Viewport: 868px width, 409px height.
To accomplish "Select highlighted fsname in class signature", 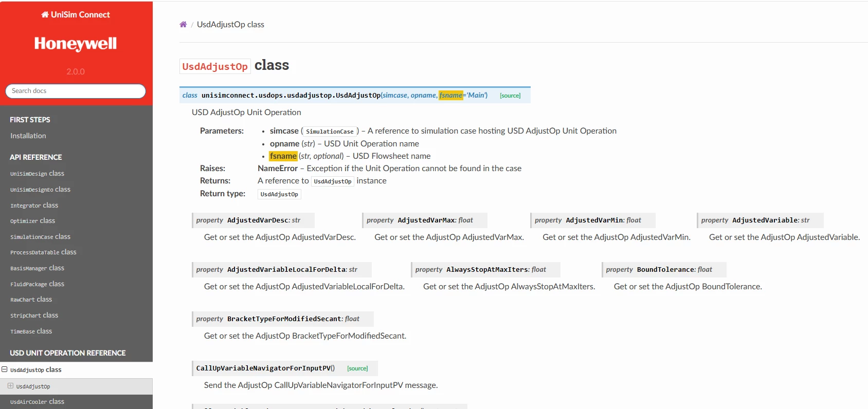I will coord(451,95).
